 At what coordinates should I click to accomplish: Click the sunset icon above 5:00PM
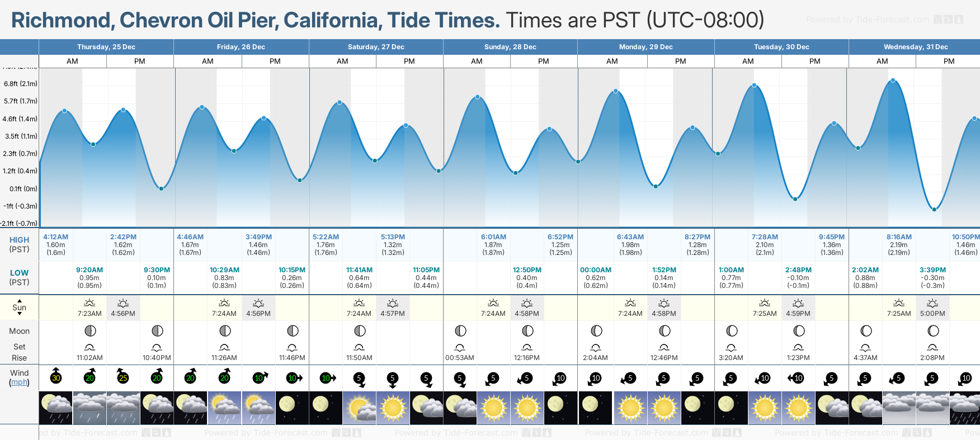click(x=932, y=303)
